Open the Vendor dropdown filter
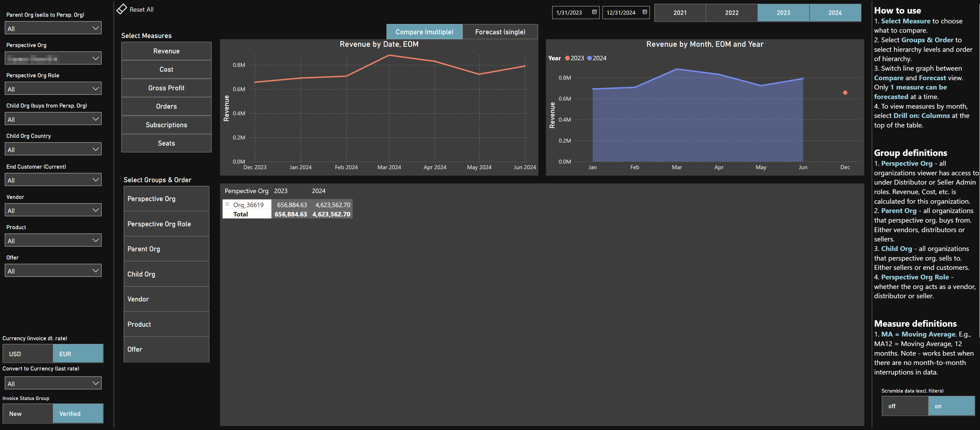The width and height of the screenshot is (980, 430). (x=53, y=210)
